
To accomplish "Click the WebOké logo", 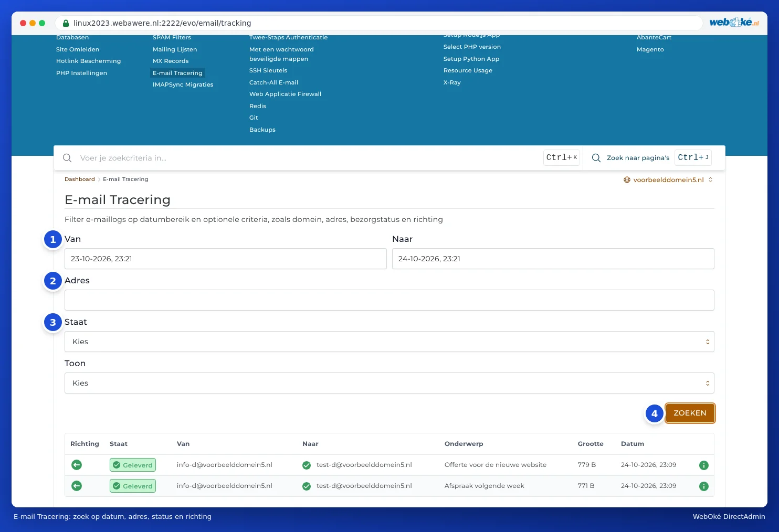I will [x=734, y=22].
